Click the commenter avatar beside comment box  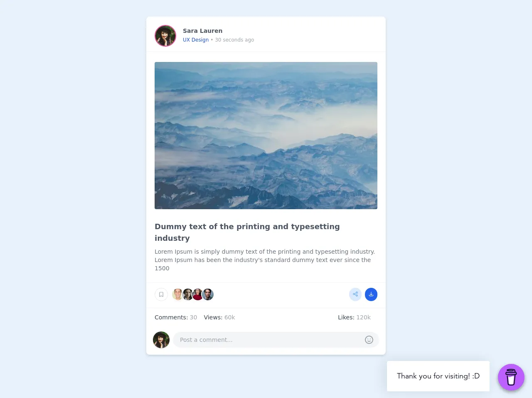[161, 340]
